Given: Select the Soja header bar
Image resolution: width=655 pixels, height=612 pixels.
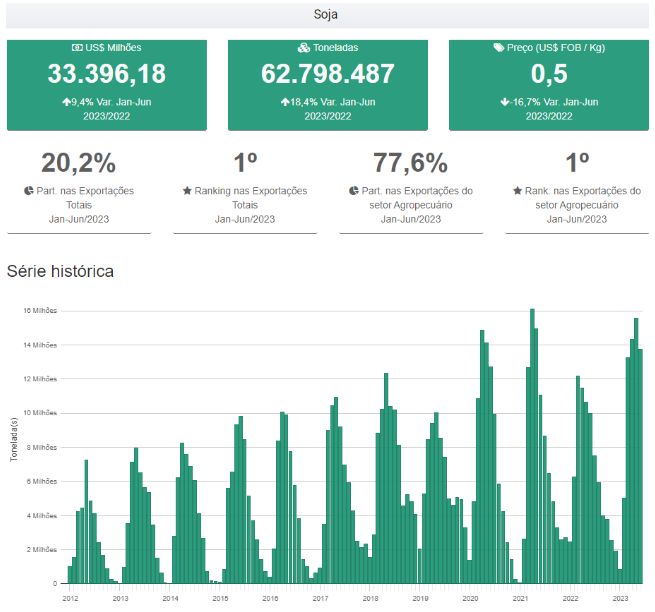Looking at the screenshot, I should tap(327, 15).
